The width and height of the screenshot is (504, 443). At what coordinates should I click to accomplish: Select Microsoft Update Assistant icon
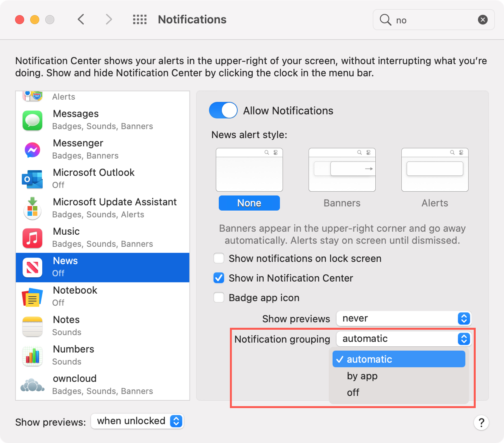click(x=32, y=209)
